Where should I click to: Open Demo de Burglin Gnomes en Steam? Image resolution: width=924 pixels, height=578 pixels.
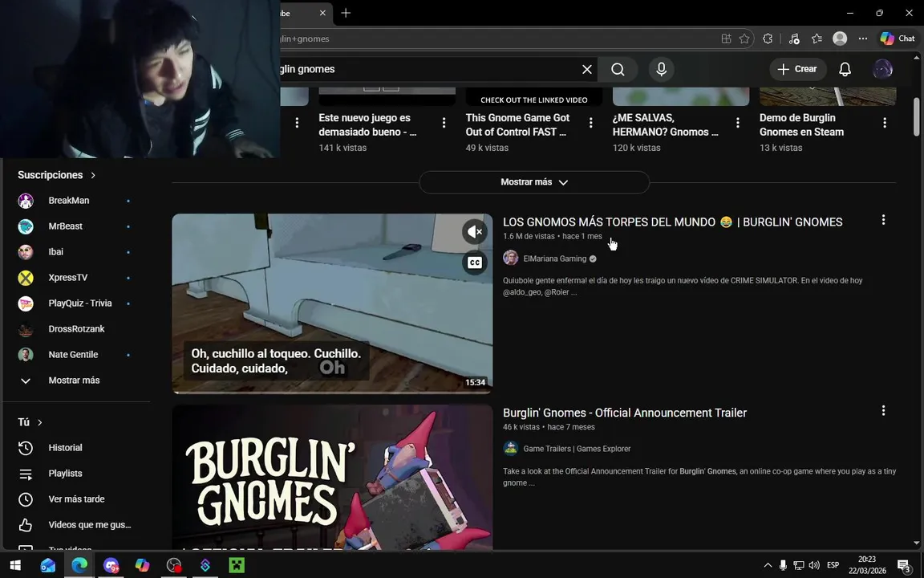point(801,125)
